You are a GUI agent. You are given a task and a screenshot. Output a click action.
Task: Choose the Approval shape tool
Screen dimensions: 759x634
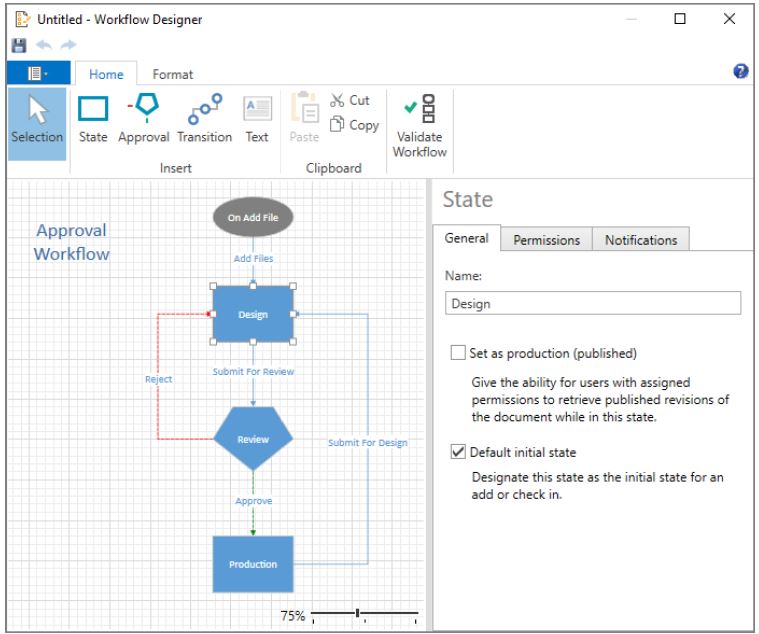(x=144, y=120)
